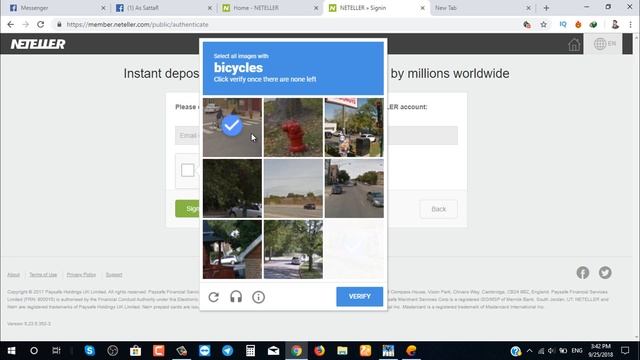The height and width of the screenshot is (360, 640).
Task: Open the About footer link
Action: [x=13, y=275]
